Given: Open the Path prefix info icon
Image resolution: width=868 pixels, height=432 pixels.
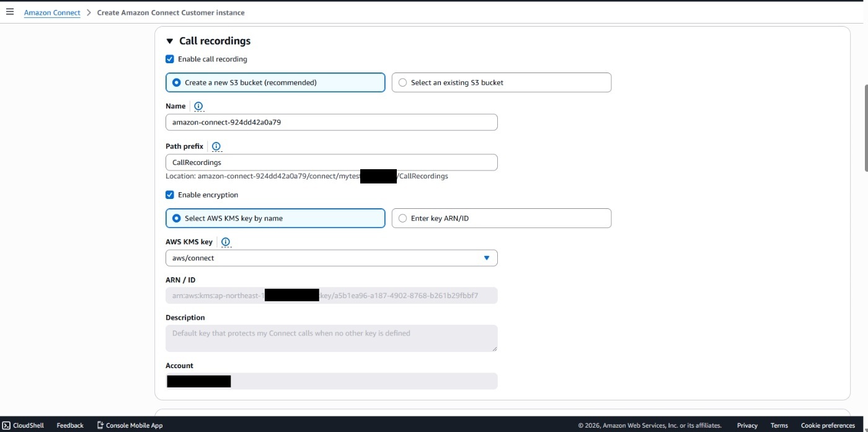Looking at the screenshot, I should (216, 146).
